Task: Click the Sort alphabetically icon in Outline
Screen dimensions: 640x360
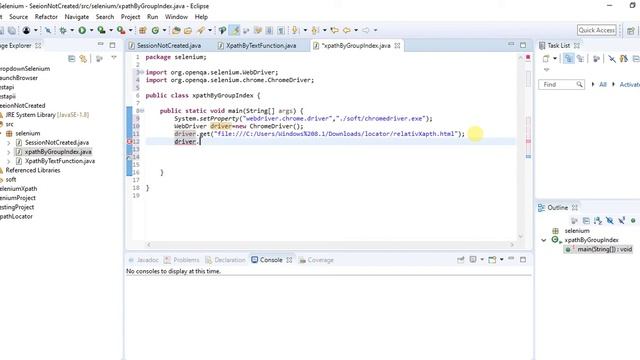Action: click(598, 221)
